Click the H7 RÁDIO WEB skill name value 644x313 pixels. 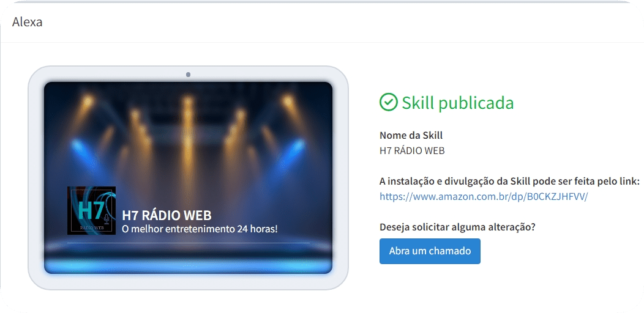(x=412, y=150)
